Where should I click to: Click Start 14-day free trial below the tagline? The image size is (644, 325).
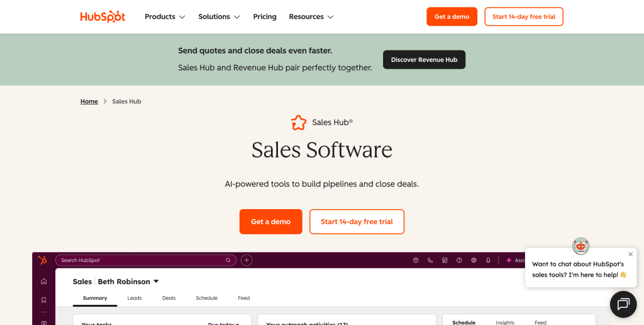tap(357, 222)
